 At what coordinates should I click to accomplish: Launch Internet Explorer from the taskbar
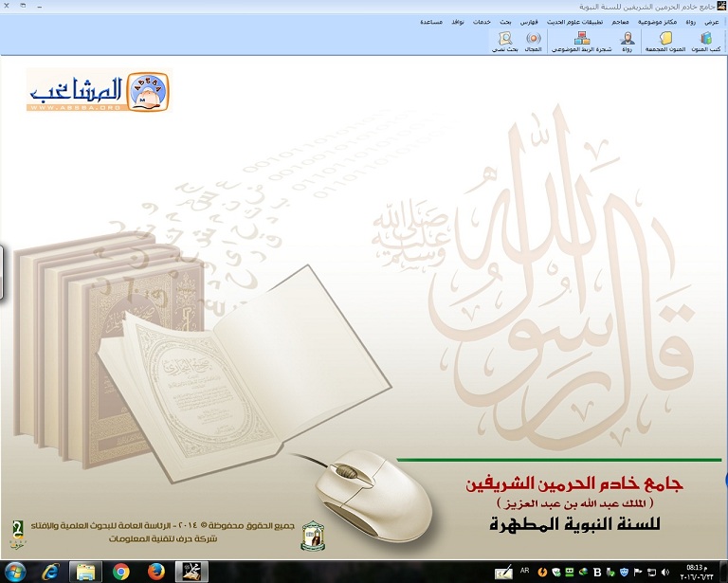[x=49, y=572]
